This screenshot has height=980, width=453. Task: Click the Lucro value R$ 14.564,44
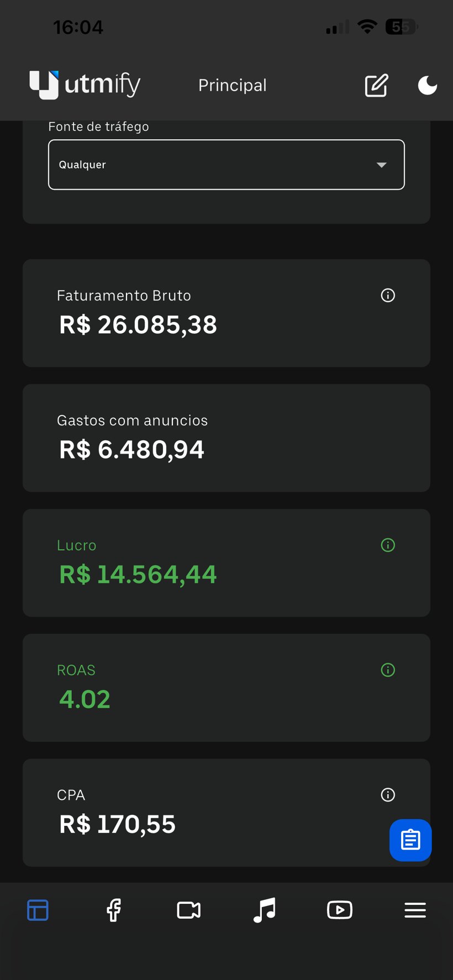pos(138,575)
